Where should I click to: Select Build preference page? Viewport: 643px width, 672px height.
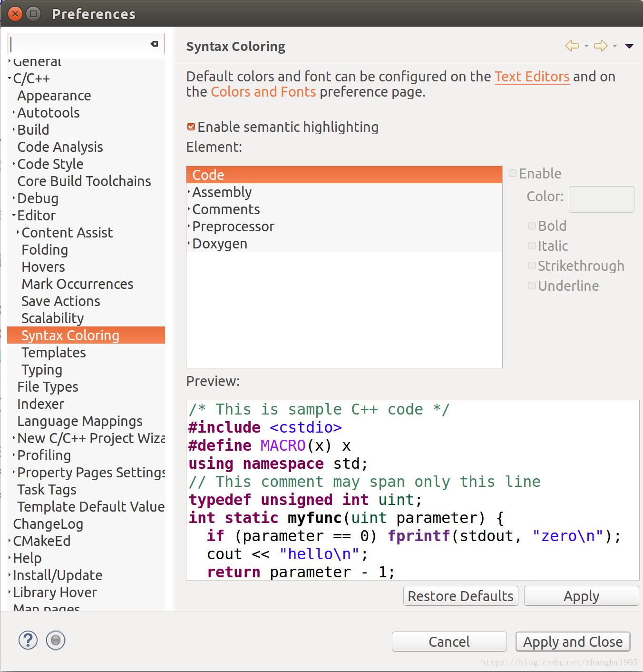(33, 130)
